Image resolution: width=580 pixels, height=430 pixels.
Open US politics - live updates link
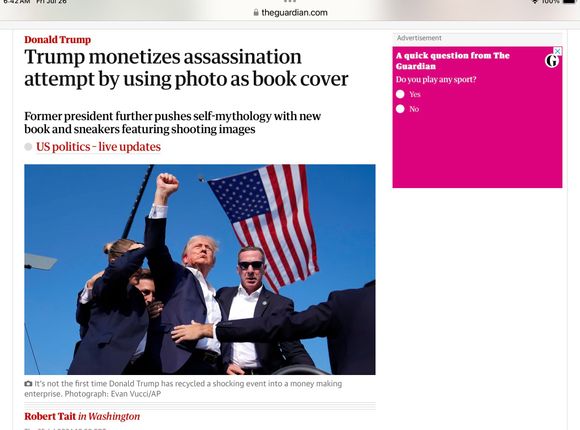tap(98, 147)
